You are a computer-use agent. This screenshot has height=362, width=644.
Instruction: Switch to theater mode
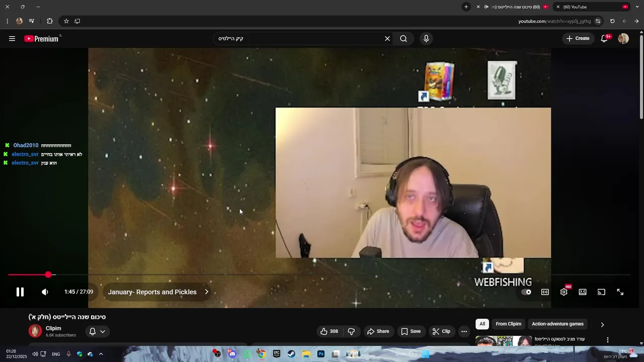pyautogui.click(x=583, y=292)
